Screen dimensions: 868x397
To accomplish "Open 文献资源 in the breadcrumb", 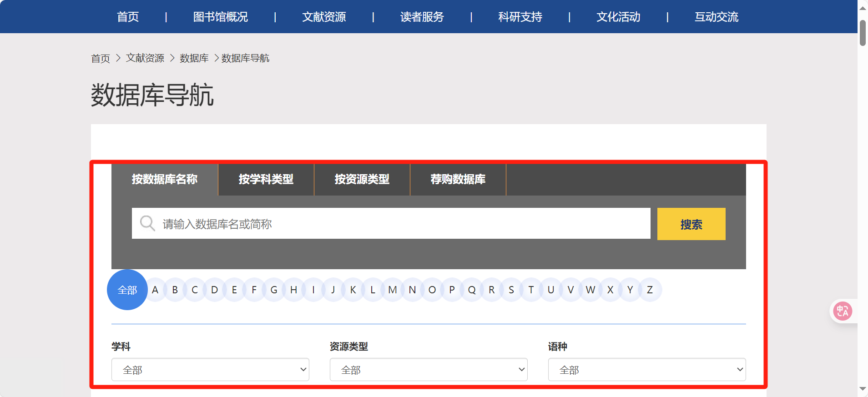I will [145, 58].
